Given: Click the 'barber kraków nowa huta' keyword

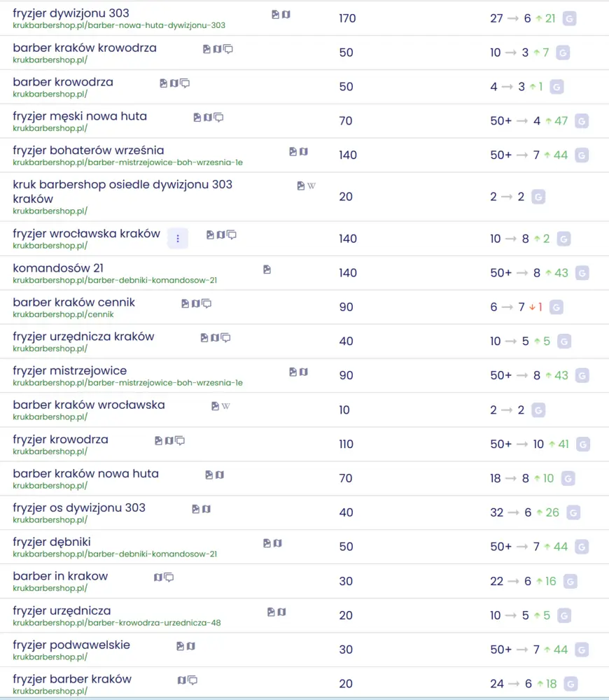Looking at the screenshot, I should [85, 474].
